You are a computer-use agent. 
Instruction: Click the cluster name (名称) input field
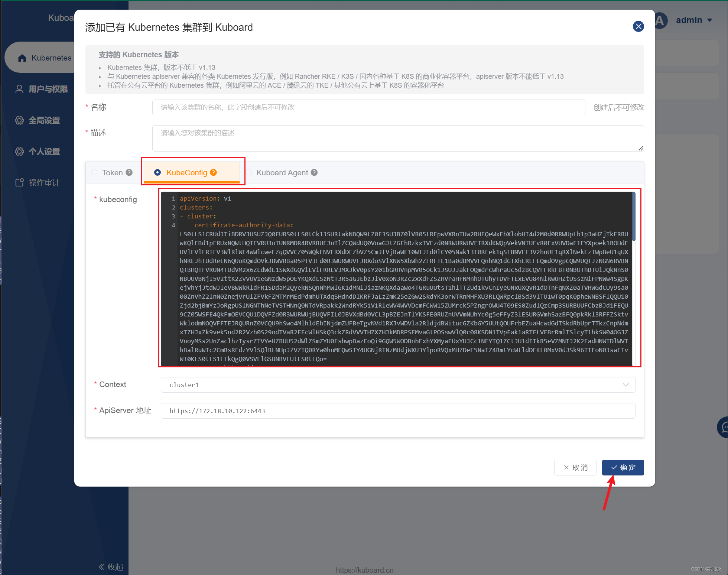coord(368,107)
